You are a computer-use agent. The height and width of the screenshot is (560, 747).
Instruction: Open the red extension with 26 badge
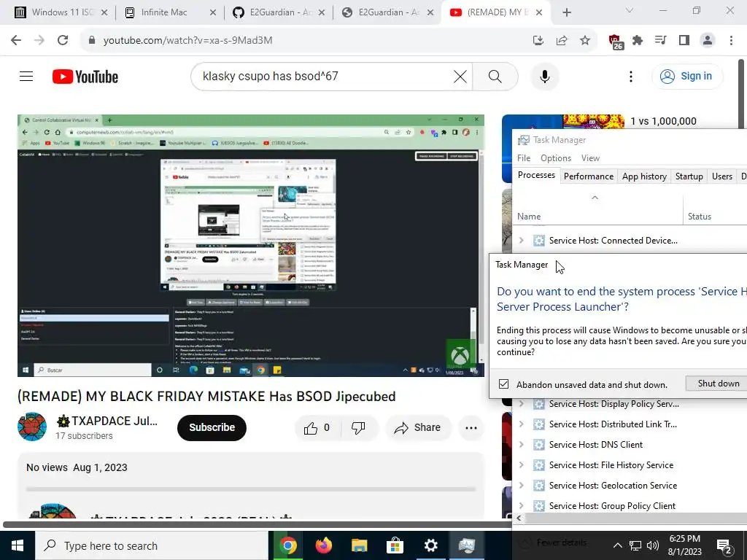pyautogui.click(x=616, y=42)
